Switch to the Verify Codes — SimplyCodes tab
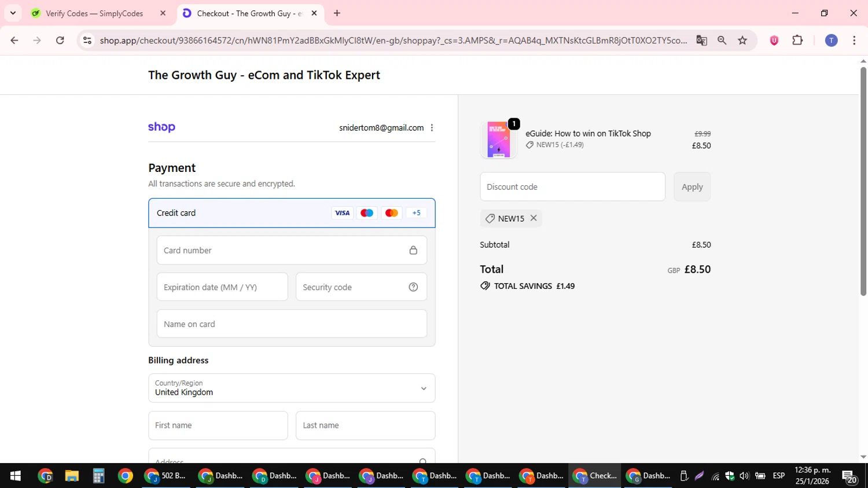Screen dimensions: 868x488 pyautogui.click(x=94, y=13)
